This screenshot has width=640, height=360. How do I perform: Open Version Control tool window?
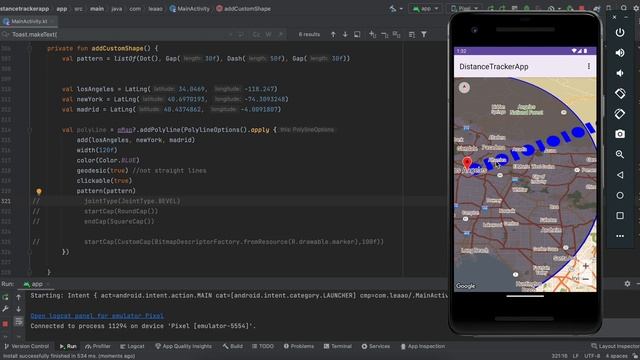point(26,346)
